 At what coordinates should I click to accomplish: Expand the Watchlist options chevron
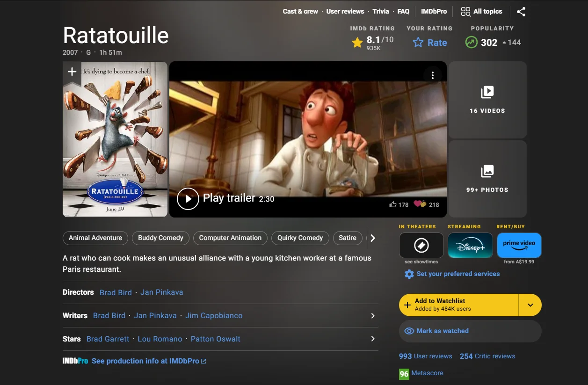pyautogui.click(x=530, y=305)
